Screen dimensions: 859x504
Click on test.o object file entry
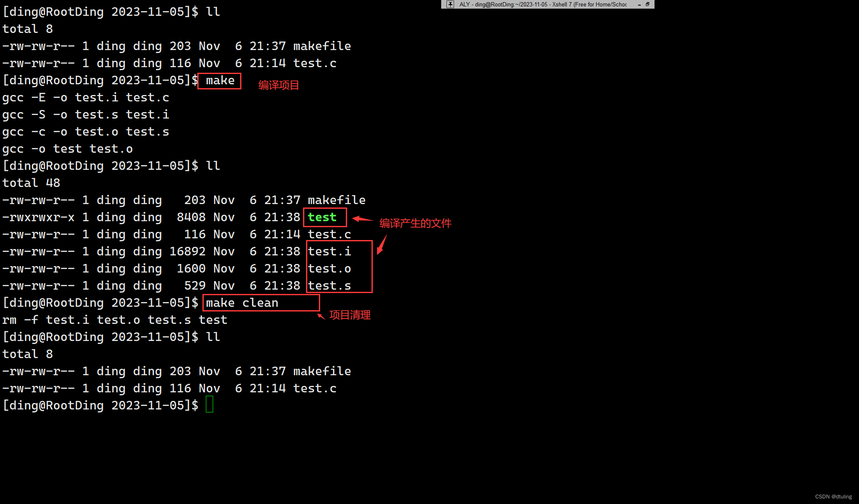pyautogui.click(x=329, y=268)
